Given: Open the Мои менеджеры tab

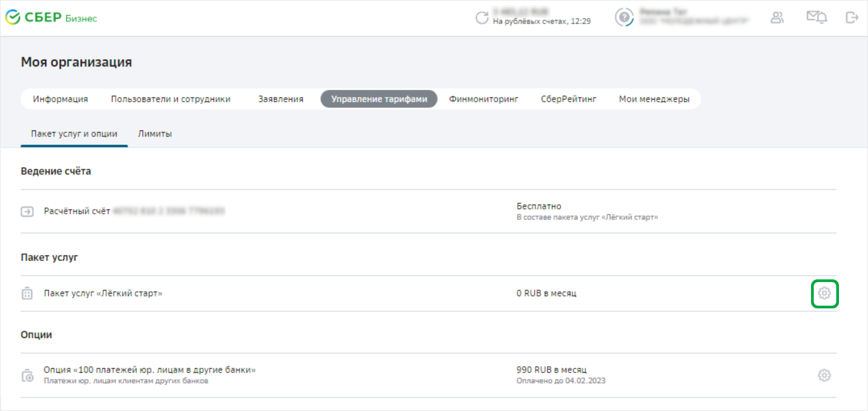Looking at the screenshot, I should (654, 99).
